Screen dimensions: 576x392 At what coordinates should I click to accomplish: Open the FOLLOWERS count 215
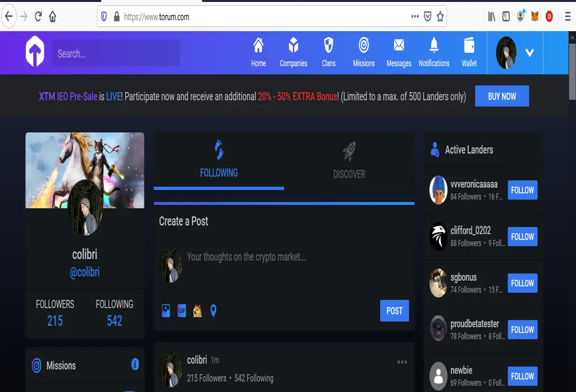(x=55, y=321)
